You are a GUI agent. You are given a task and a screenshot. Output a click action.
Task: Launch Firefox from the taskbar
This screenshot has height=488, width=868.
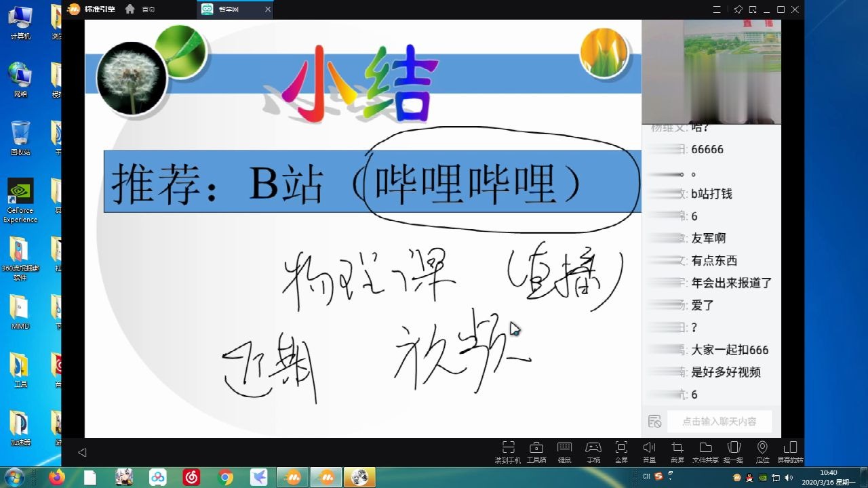[x=57, y=477]
